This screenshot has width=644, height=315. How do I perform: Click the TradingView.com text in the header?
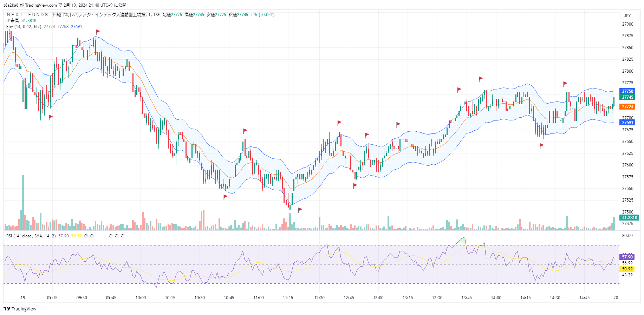pyautogui.click(x=41, y=5)
